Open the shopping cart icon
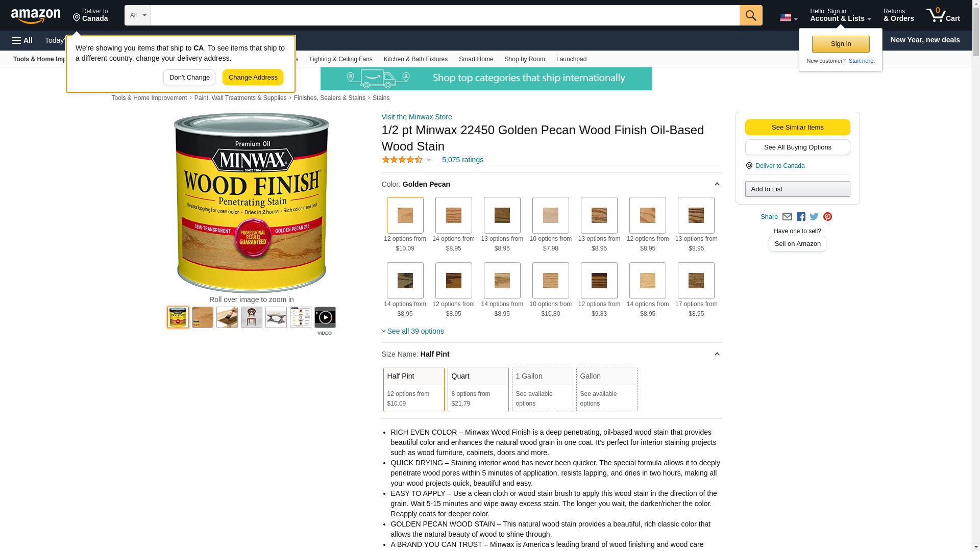This screenshot has height=551, width=980. pyautogui.click(x=943, y=15)
